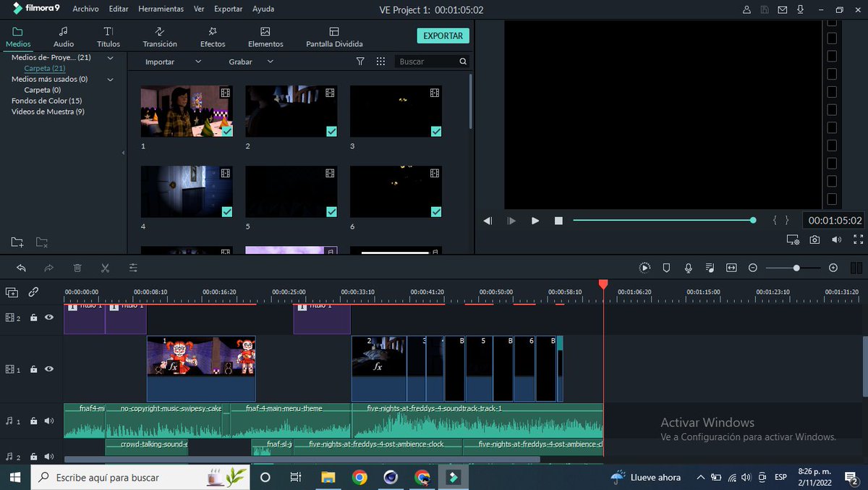Click the media filter funnel icon
Viewport: 868px width, 490px height.
coord(360,62)
